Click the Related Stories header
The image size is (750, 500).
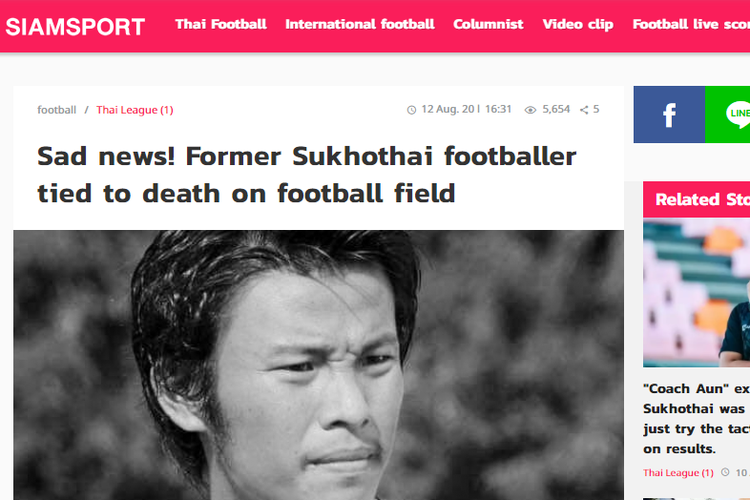pyautogui.click(x=696, y=200)
